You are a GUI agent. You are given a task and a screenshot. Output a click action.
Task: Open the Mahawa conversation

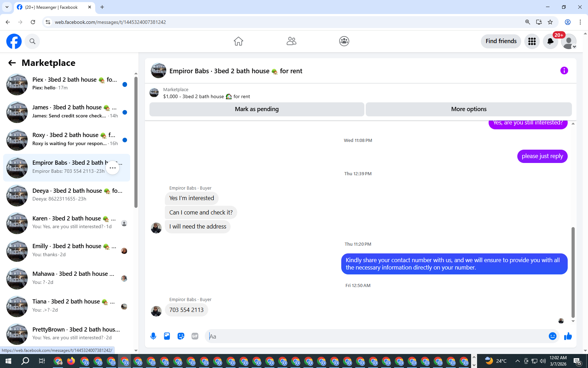[66, 279]
